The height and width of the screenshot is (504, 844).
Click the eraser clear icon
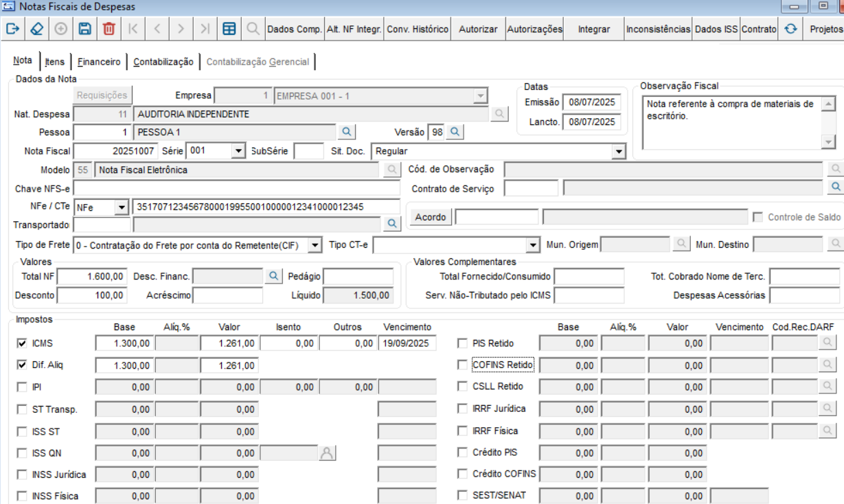36,29
